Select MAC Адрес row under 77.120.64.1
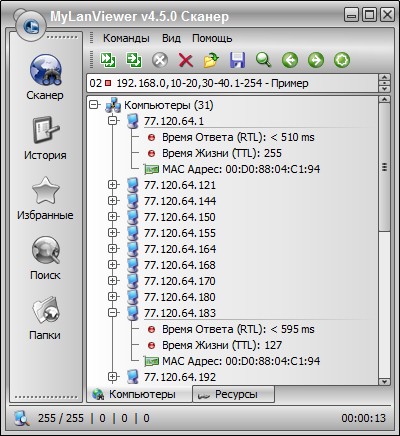 click(x=241, y=169)
